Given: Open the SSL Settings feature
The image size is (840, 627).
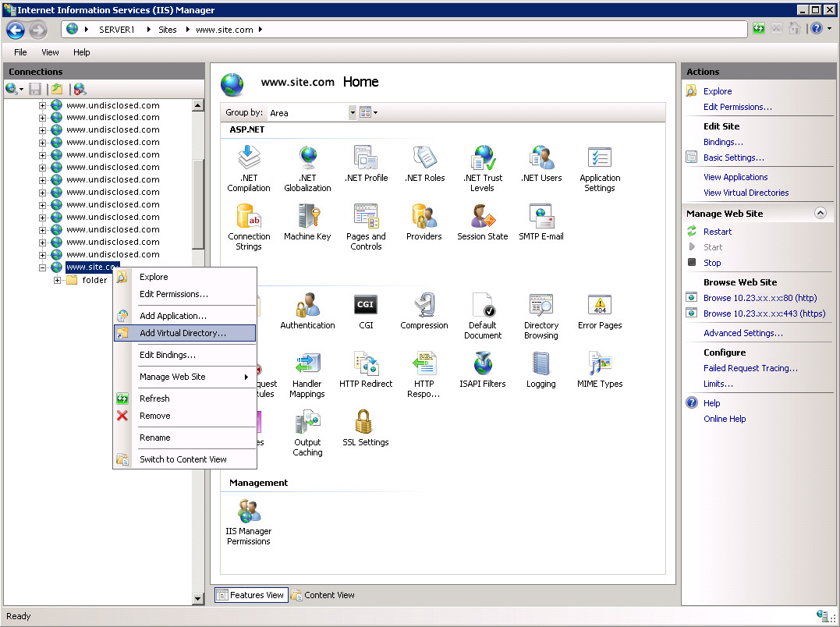Looking at the screenshot, I should coord(366,428).
